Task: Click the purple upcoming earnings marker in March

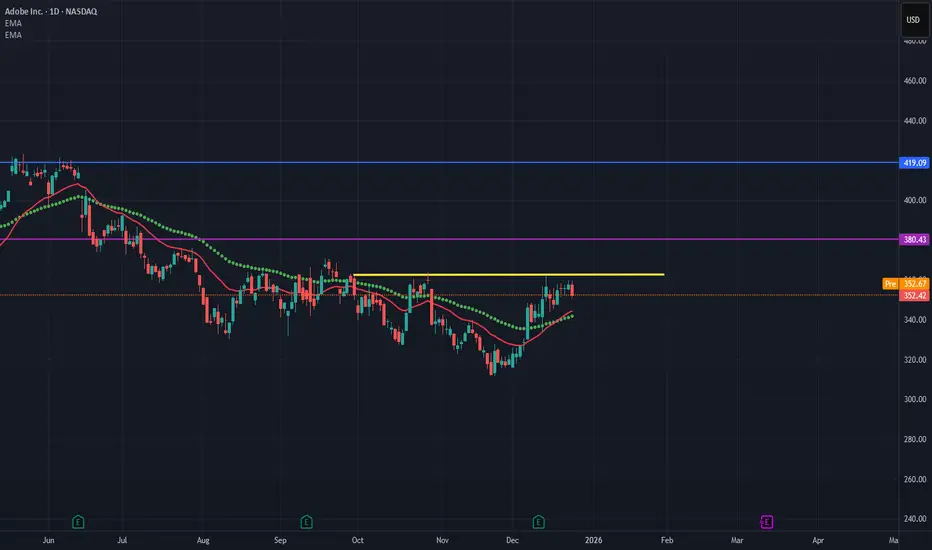Action: coord(766,522)
